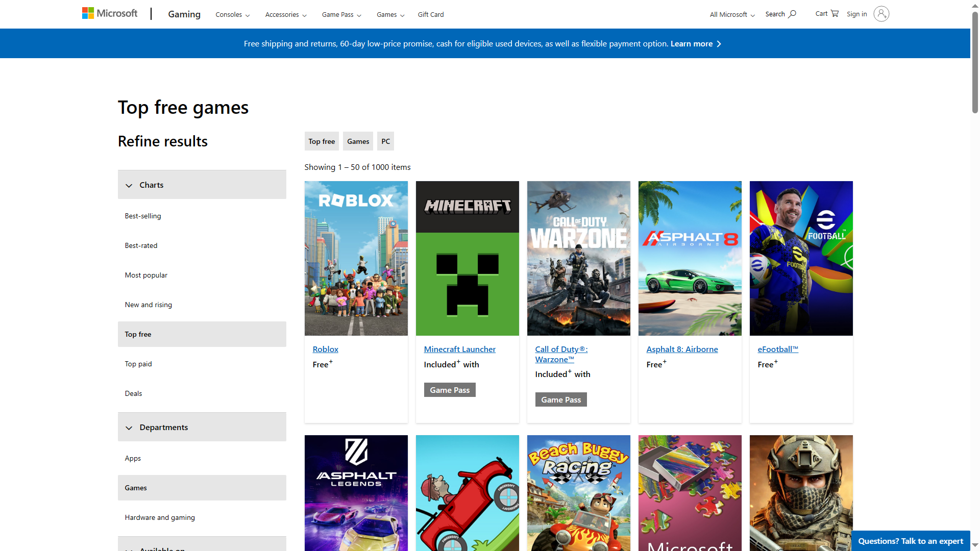This screenshot has height=551, width=980.
Task: Remove the Top free filter chip
Action: pyautogui.click(x=322, y=141)
